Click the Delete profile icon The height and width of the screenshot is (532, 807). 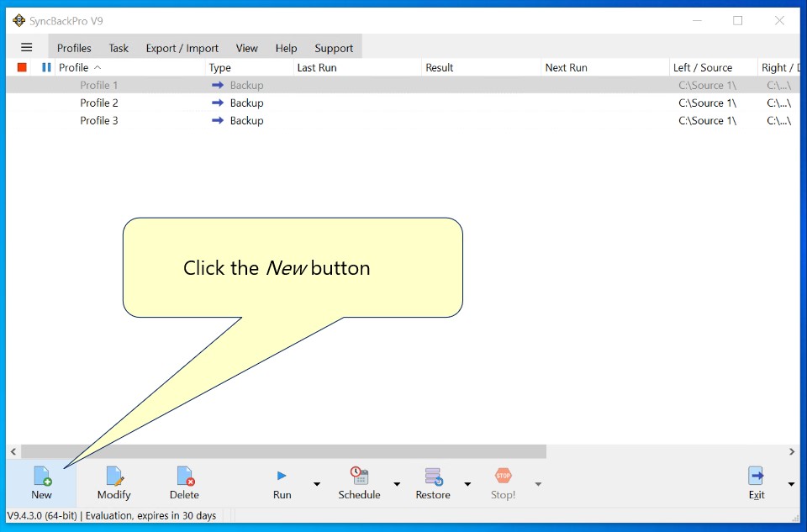tap(185, 477)
